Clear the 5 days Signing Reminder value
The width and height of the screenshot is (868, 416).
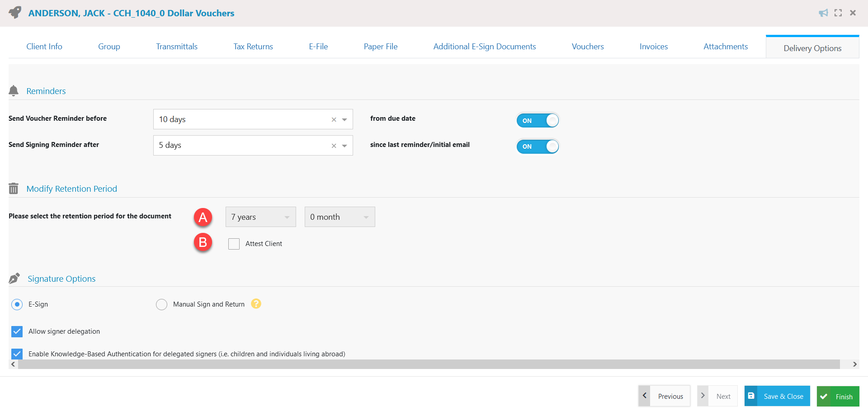[334, 146]
